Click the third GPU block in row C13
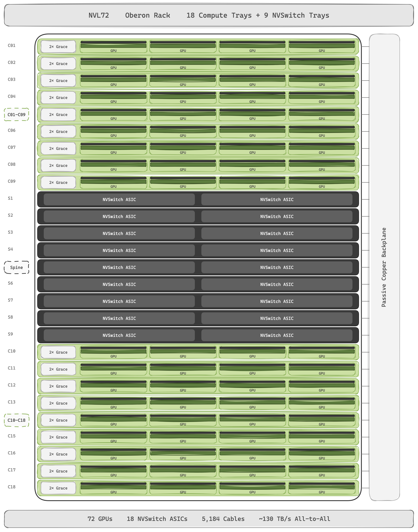The image size is (418, 532). (252, 403)
